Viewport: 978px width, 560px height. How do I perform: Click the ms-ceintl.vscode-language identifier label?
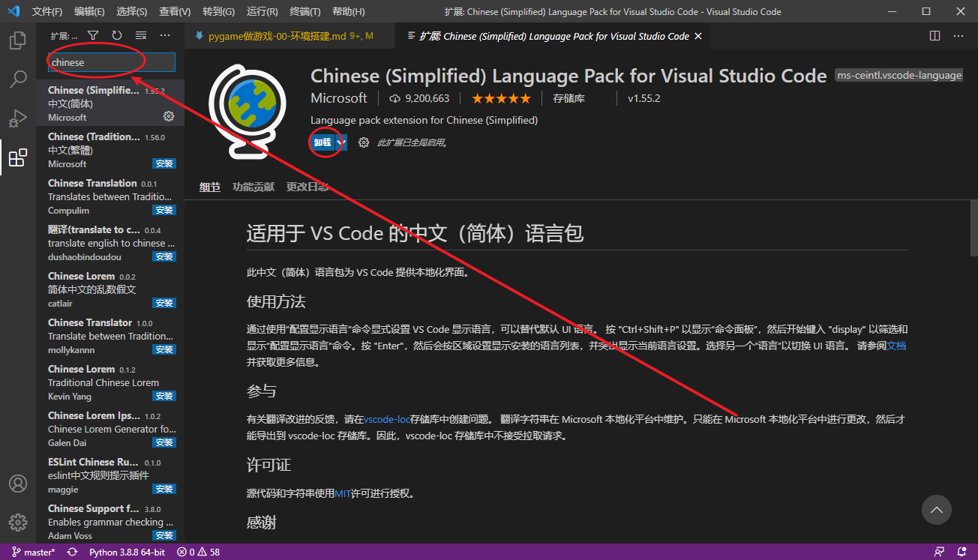tap(898, 76)
